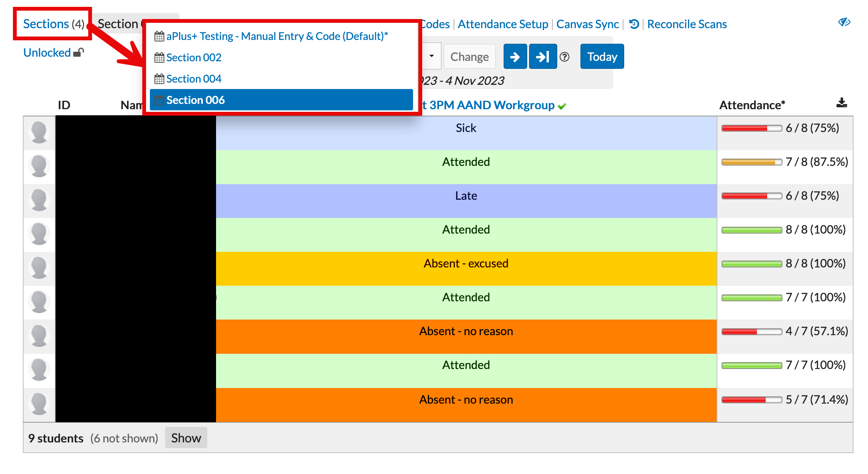868x474 pixels.
Task: Open the Attendance Setup link
Action: (502, 24)
